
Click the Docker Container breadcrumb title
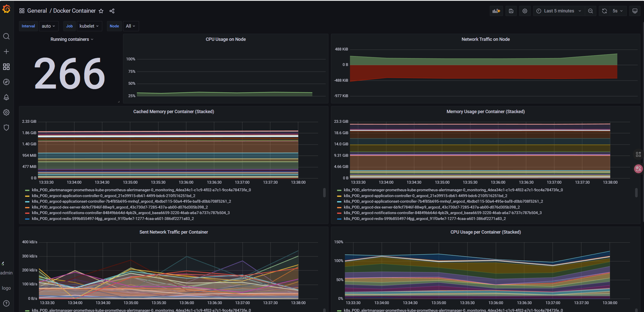tap(74, 11)
